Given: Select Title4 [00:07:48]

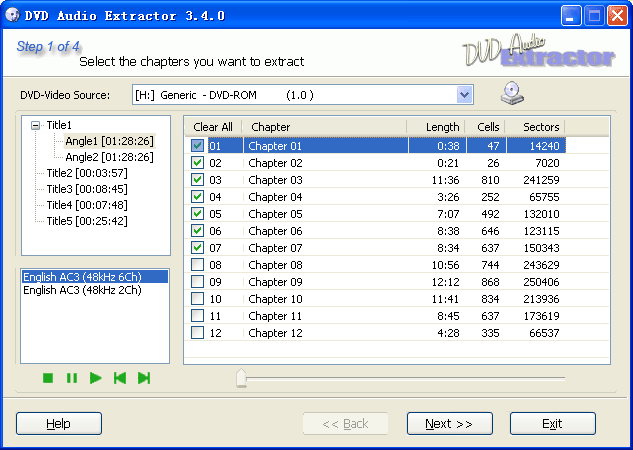Looking at the screenshot, I should pos(87,205).
